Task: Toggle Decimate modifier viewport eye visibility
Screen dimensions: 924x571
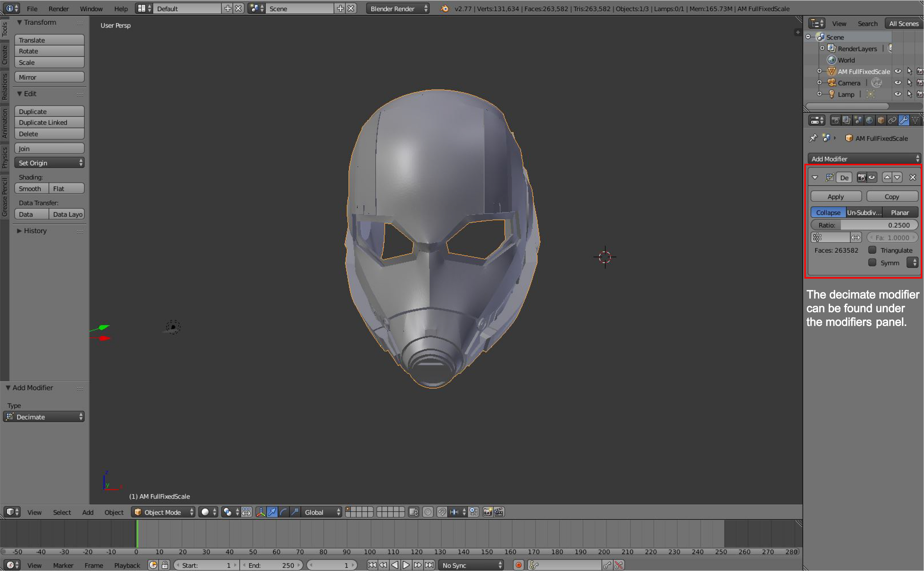Action: pyautogui.click(x=872, y=177)
